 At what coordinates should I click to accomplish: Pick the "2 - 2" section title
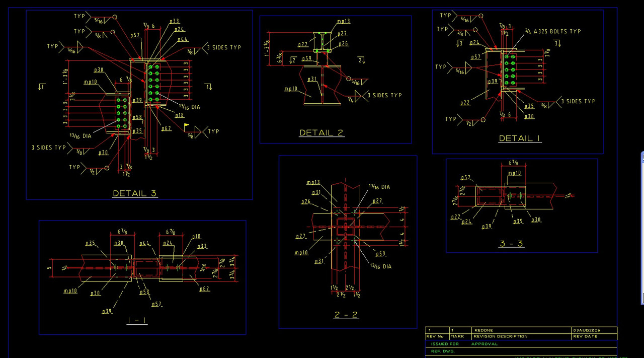click(346, 315)
